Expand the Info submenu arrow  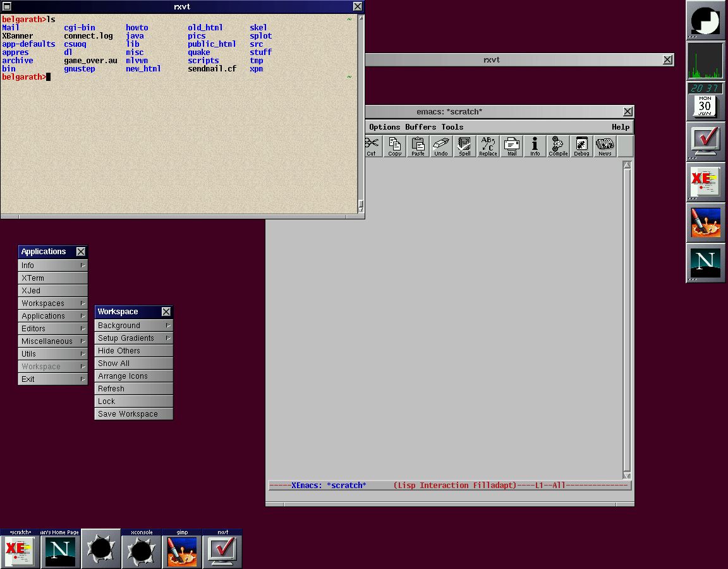83,266
